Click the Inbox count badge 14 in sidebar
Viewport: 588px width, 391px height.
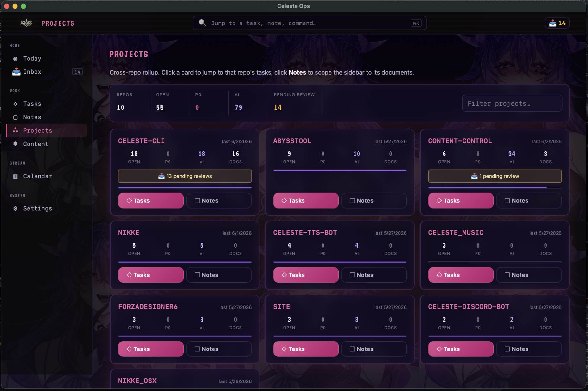[x=77, y=72]
